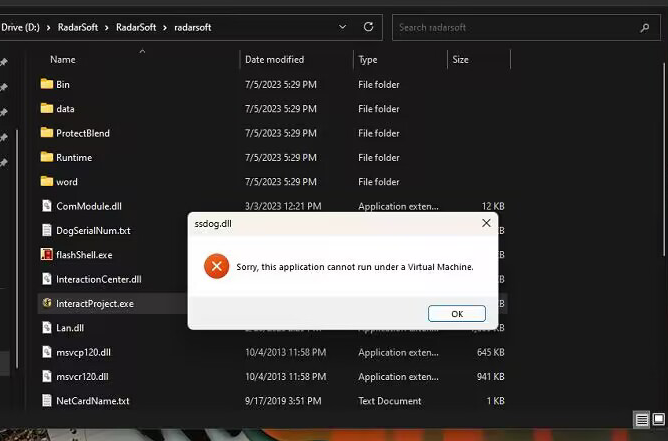Open the Bin folder icon
This screenshot has height=441, width=668.
47,84
